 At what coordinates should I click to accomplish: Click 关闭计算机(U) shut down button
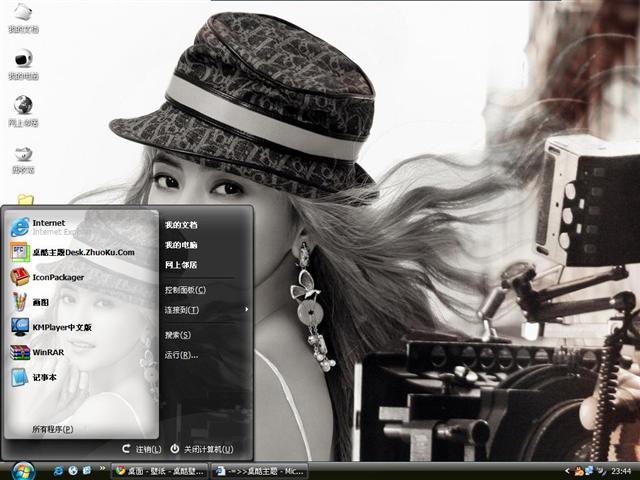coord(202,449)
